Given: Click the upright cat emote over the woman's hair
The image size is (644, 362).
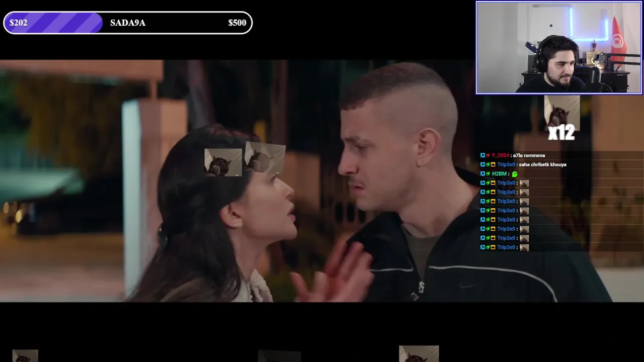Looking at the screenshot, I should click(223, 162).
